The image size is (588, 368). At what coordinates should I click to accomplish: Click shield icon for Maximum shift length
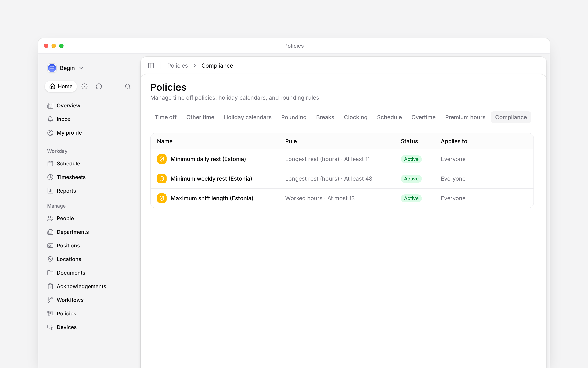(162, 198)
